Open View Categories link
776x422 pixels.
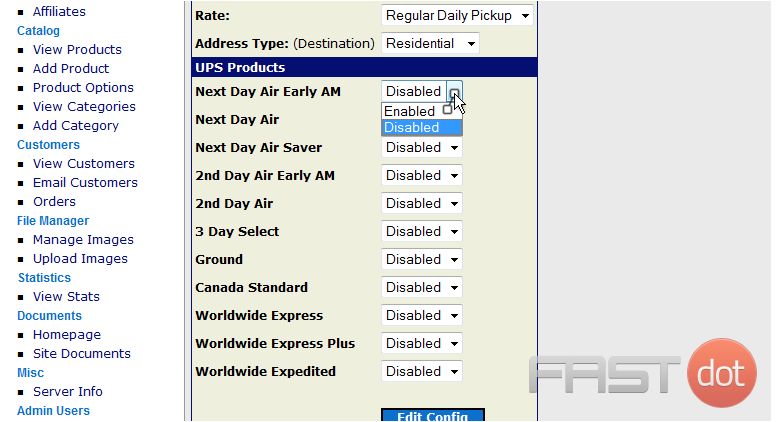[84, 106]
